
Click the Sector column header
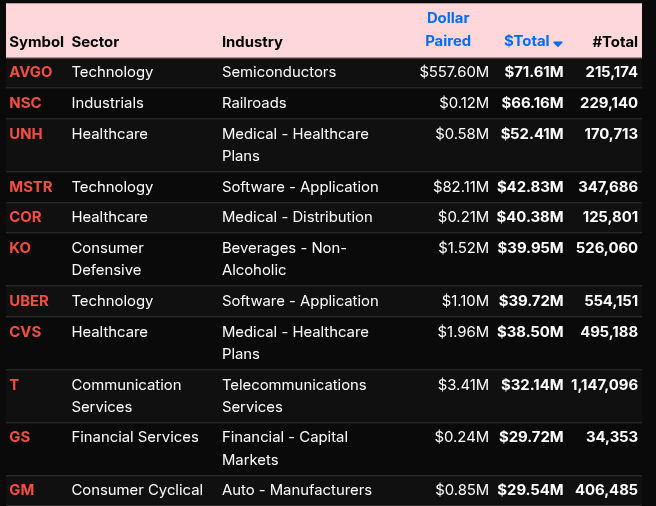point(95,42)
